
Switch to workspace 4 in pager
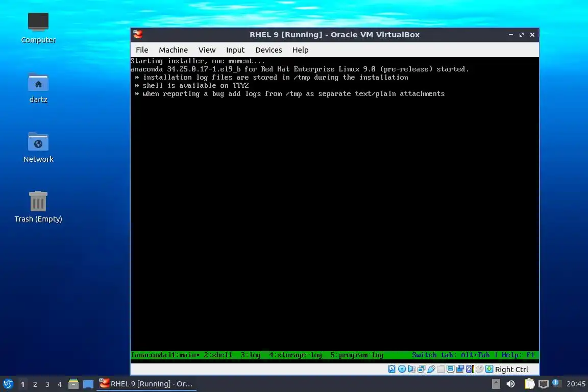point(60,384)
